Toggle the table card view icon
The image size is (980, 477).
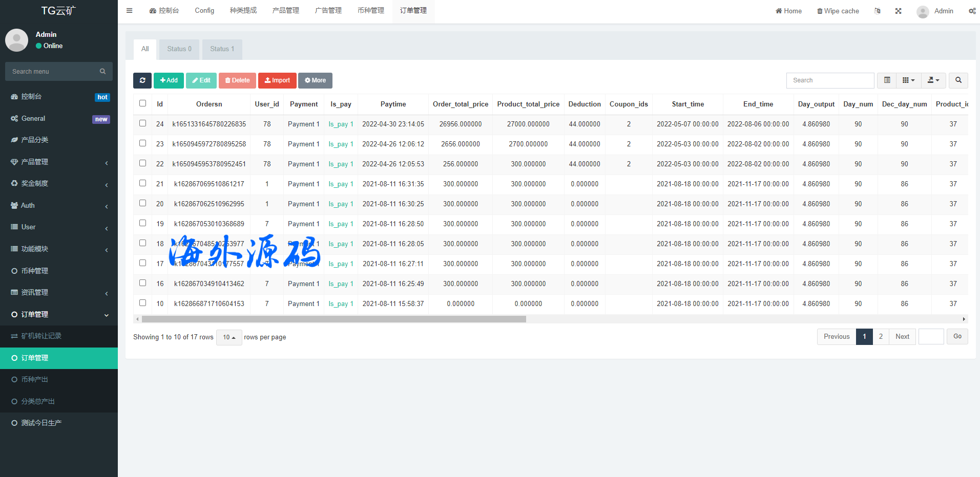click(887, 80)
